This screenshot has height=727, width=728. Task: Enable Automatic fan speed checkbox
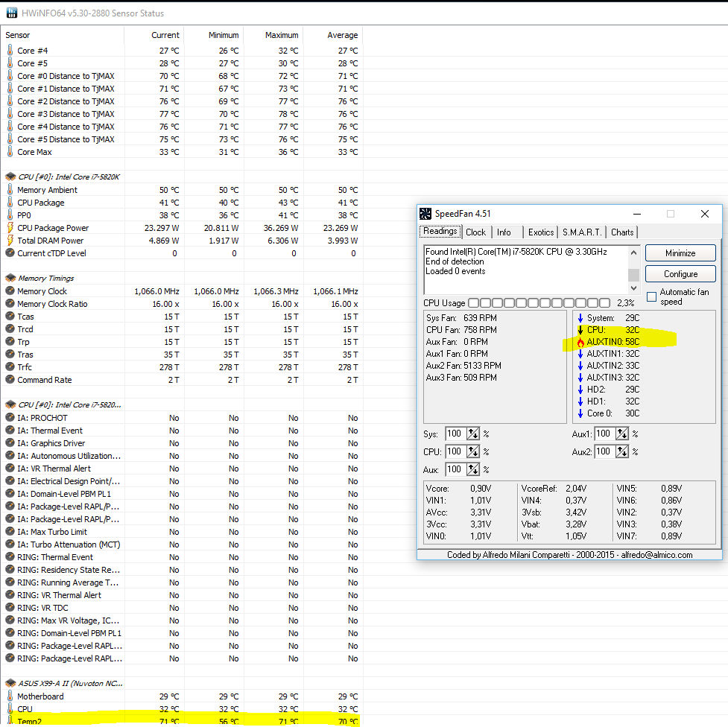click(652, 296)
